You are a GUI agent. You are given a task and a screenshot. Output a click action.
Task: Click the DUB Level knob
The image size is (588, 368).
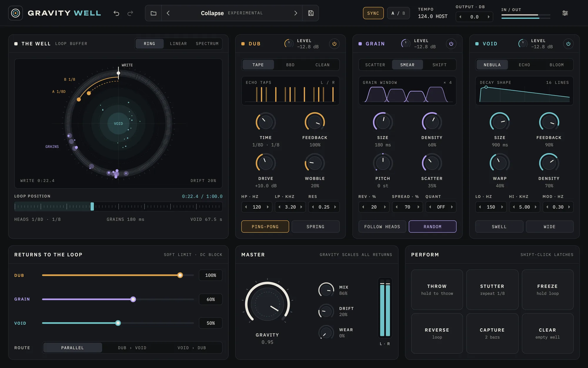click(x=289, y=44)
